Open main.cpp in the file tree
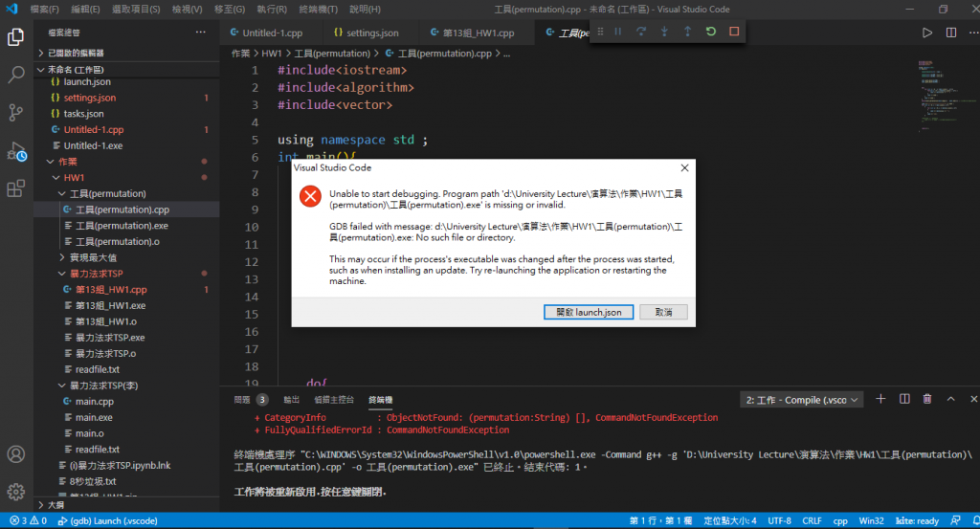The image size is (980, 529). (128, 402)
